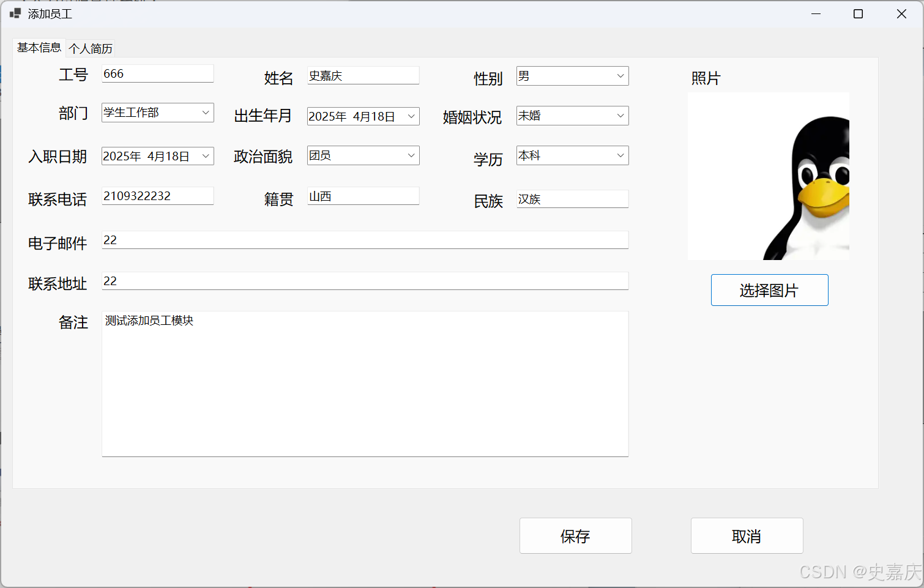This screenshot has width=924, height=588.
Task: Click the 备注 label
Action: pos(73,322)
